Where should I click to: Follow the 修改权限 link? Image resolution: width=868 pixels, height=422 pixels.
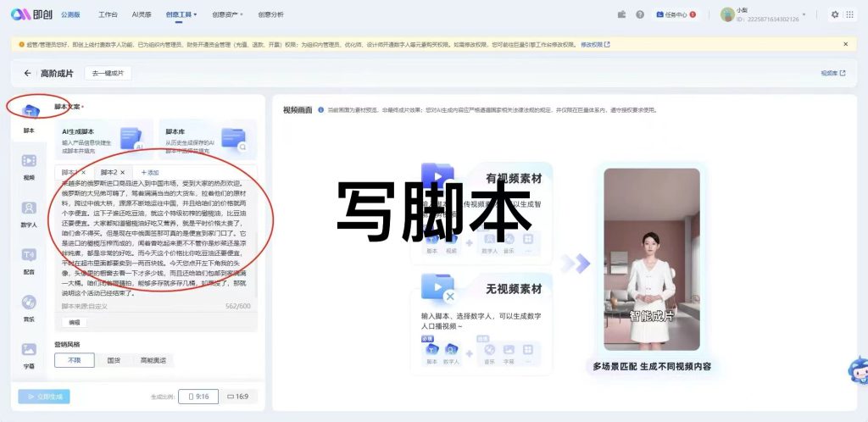[x=595, y=44]
